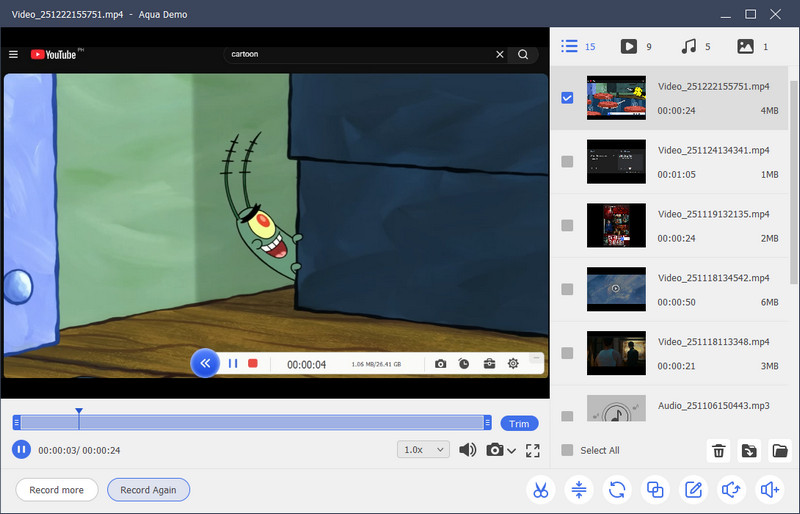Click the Trim button
This screenshot has height=514, width=800.
point(519,424)
